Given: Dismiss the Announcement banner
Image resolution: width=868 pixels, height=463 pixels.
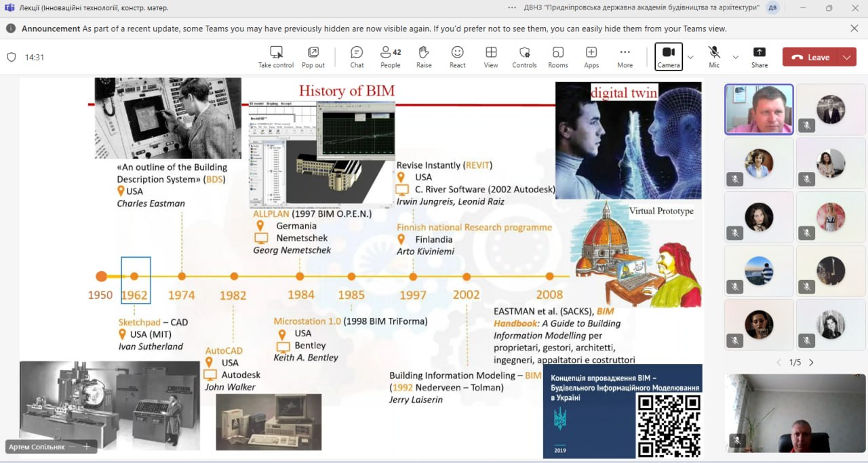Looking at the screenshot, I should (854, 28).
